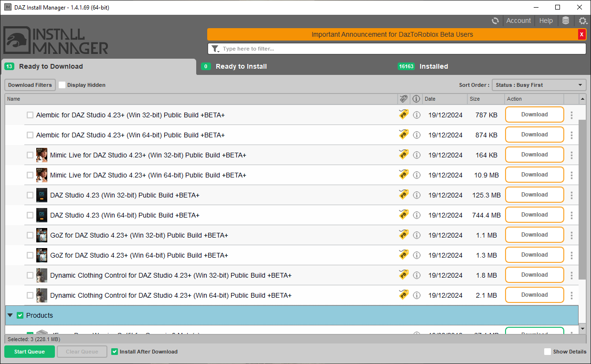
Task: Dismiss the orange announcement banner
Action: (581, 34)
